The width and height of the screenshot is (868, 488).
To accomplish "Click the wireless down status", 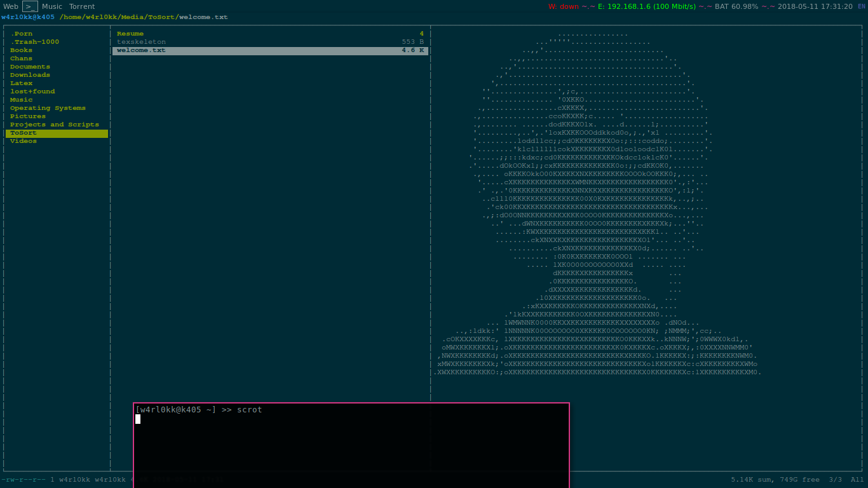I will (563, 6).
